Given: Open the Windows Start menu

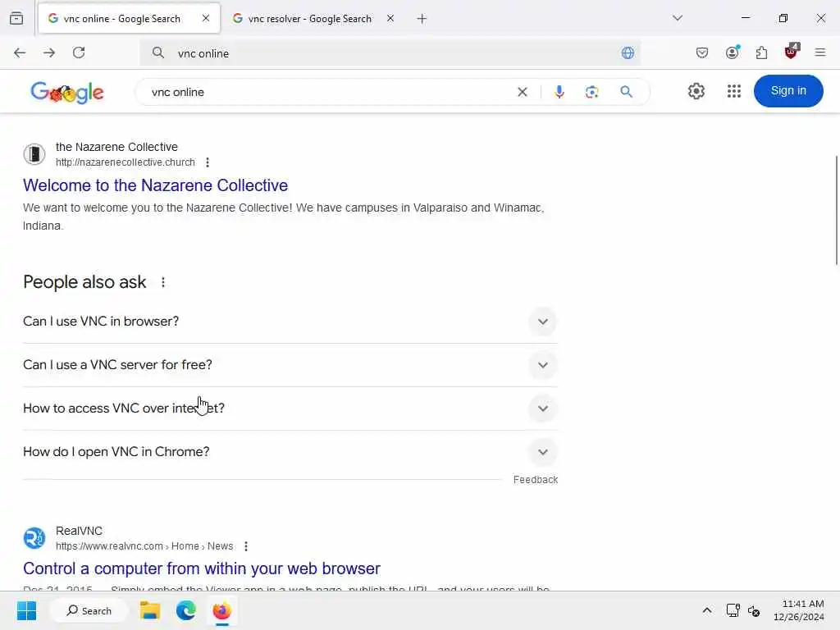Looking at the screenshot, I should click(x=26, y=610).
